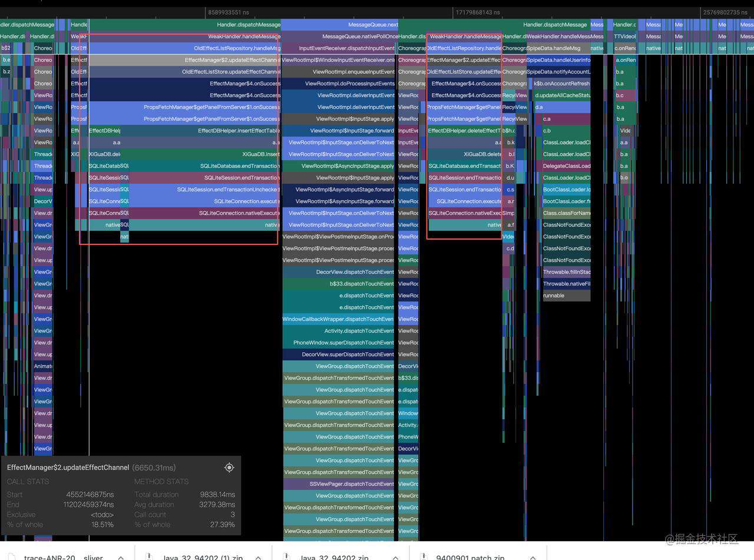Select the WindowCallbackWrapper.dispatchTouchEvent frame
Viewport: 754px width, 560px height.
click(339, 319)
